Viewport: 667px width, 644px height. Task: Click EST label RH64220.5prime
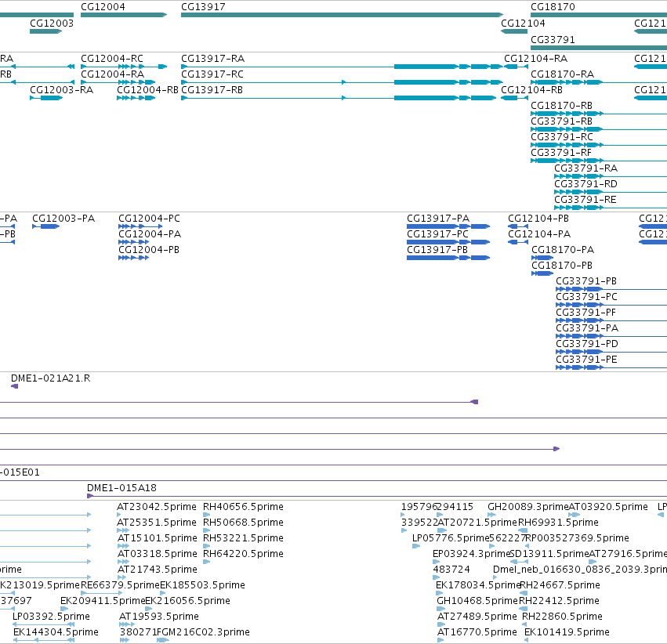pos(243,555)
